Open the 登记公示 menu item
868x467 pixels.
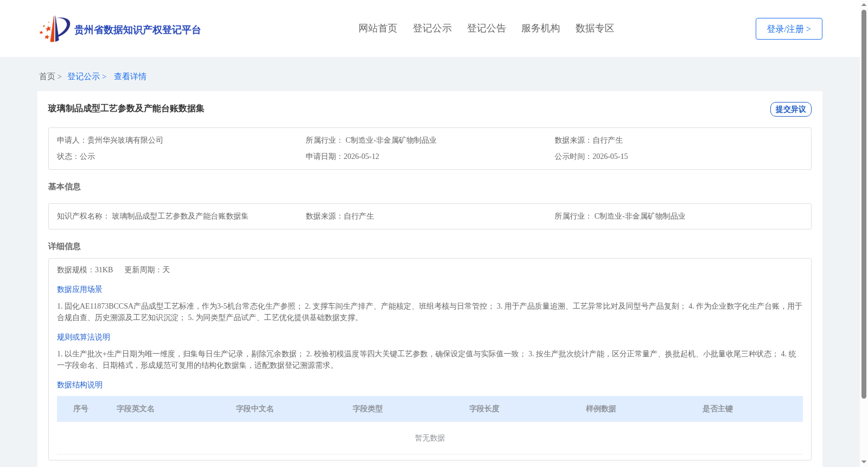click(432, 28)
